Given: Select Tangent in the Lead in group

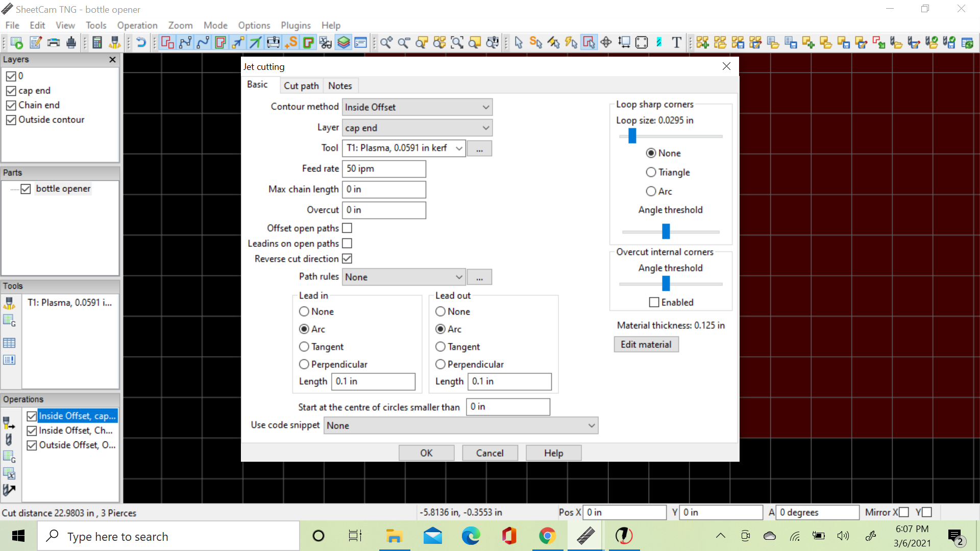Looking at the screenshot, I should [304, 347].
